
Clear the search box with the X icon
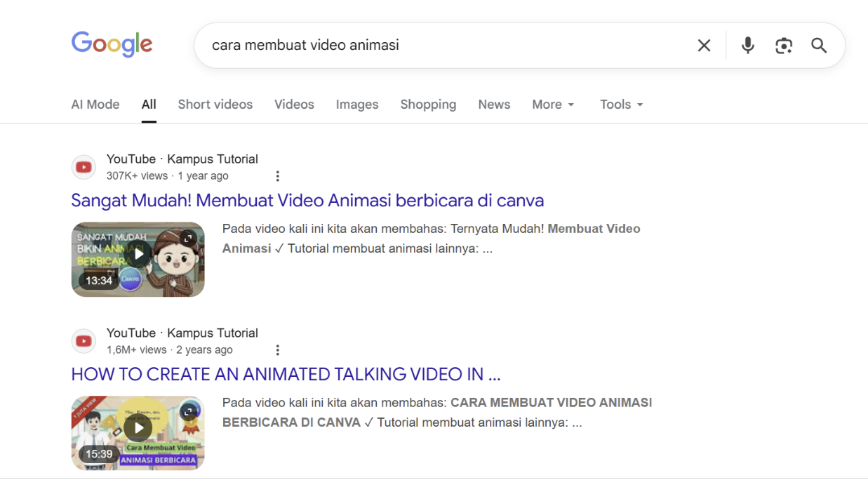[704, 46]
